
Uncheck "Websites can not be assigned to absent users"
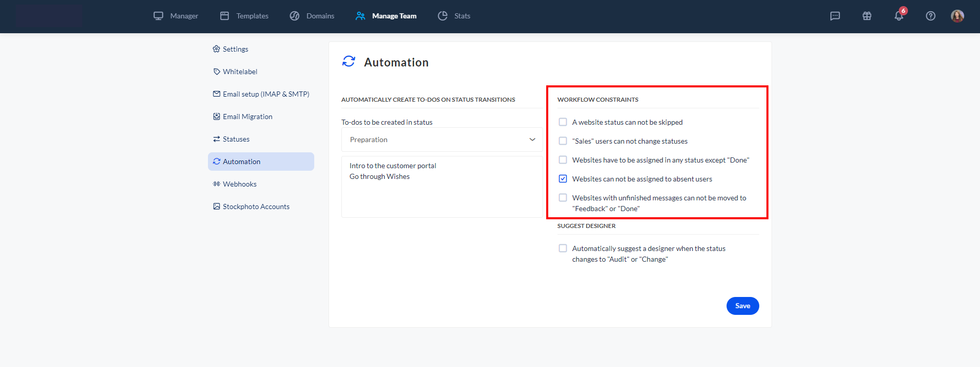(563, 179)
